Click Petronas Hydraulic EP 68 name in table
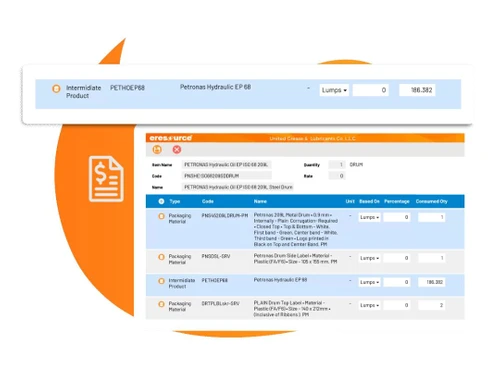Image resolution: width=500 pixels, height=375 pixels. coord(280,280)
